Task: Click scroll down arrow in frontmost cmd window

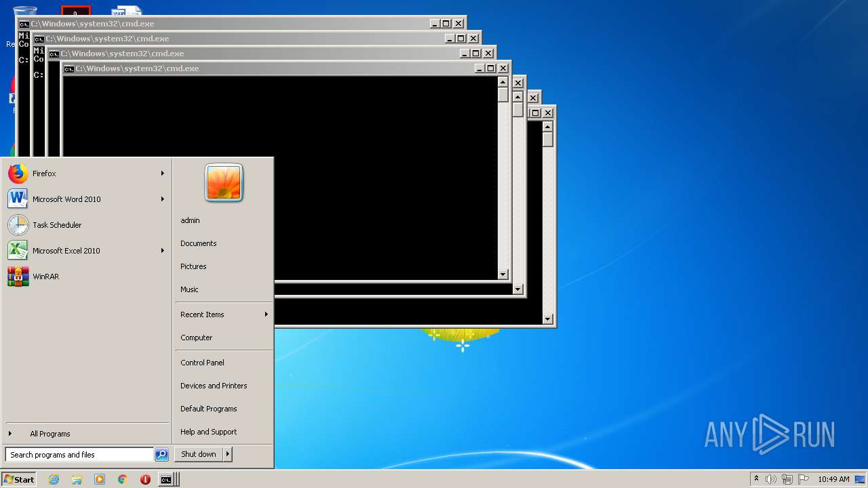Action: tap(502, 274)
